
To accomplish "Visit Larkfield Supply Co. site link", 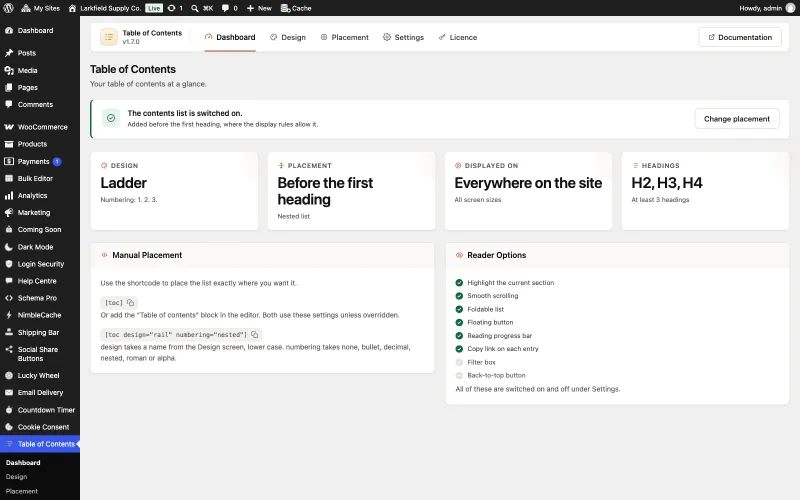I will coord(105,8).
